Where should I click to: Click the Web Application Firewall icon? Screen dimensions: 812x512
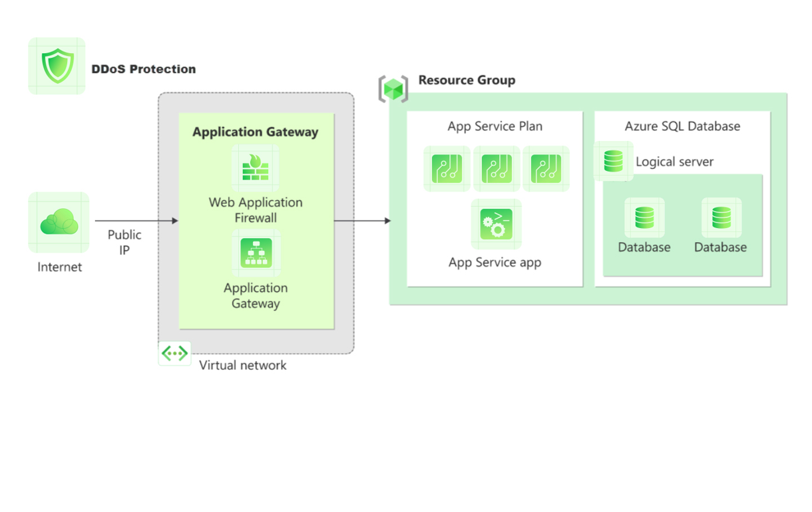(x=255, y=168)
